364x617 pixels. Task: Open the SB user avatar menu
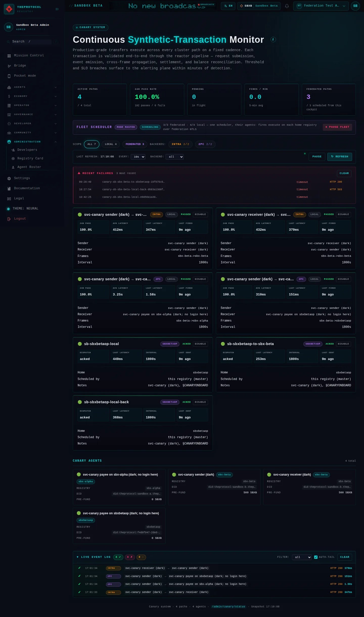pyautogui.click(x=355, y=6)
